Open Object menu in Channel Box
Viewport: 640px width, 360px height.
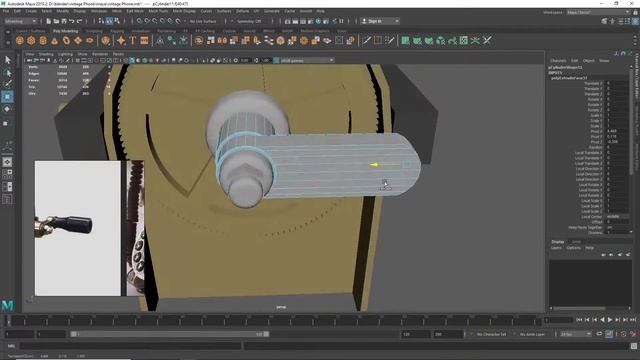[x=589, y=60]
